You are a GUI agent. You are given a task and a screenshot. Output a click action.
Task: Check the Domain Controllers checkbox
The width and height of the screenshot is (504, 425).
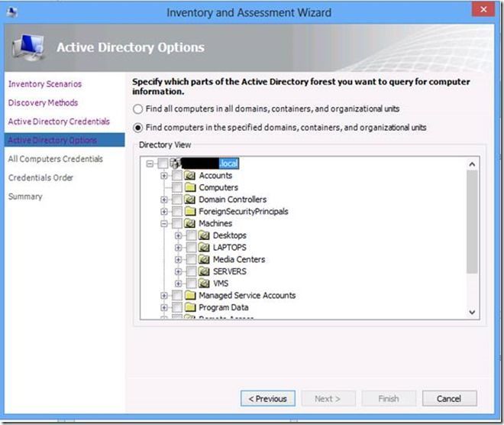[x=177, y=200]
